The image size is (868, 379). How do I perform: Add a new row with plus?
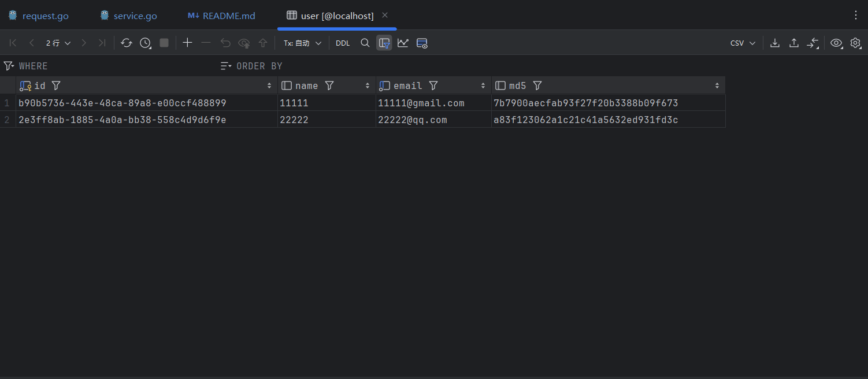point(187,43)
